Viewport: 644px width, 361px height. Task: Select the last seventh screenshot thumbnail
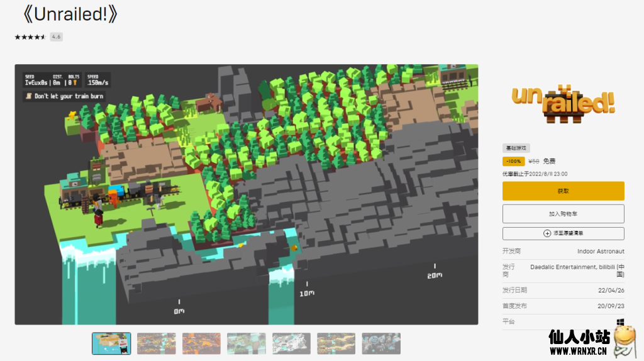pos(381,343)
